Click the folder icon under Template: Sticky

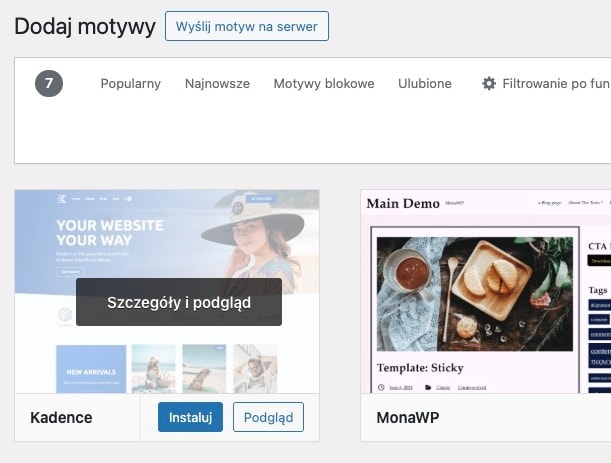pyautogui.click(x=428, y=387)
